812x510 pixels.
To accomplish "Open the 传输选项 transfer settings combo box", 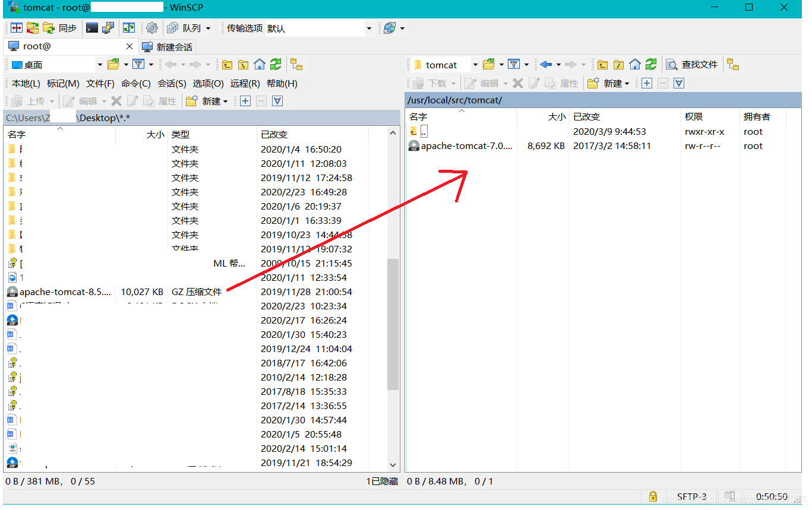I will 319,28.
